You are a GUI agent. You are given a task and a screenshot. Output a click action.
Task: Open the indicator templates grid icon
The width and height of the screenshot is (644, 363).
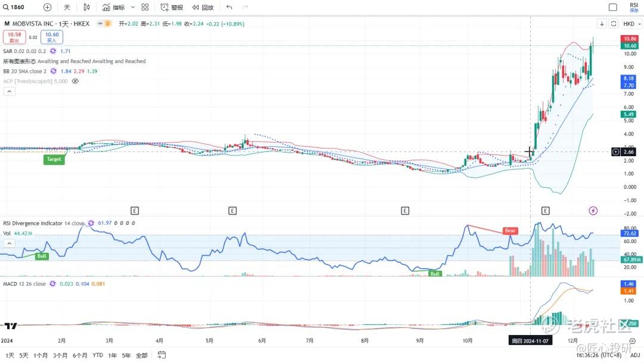tap(145, 7)
